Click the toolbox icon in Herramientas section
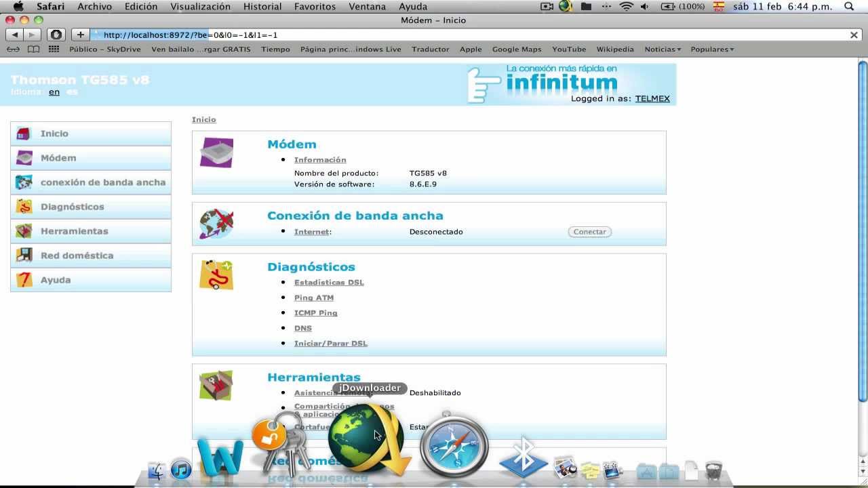The image size is (868, 488). pyautogui.click(x=216, y=385)
